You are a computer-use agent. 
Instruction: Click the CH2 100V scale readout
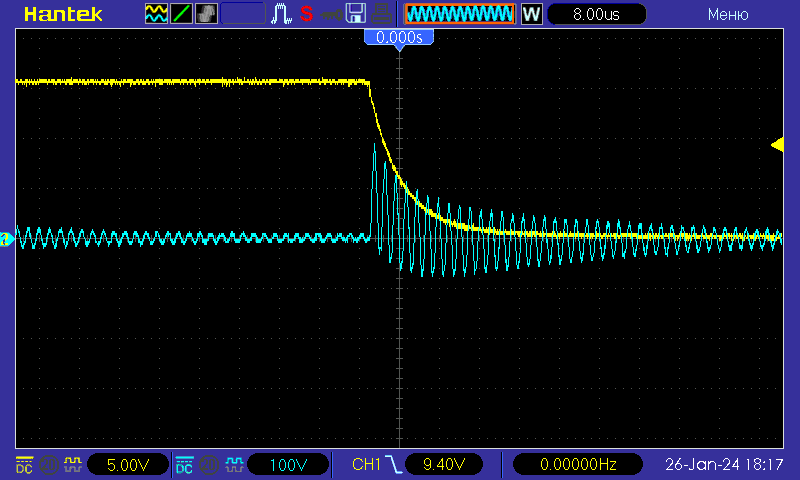[288, 465]
